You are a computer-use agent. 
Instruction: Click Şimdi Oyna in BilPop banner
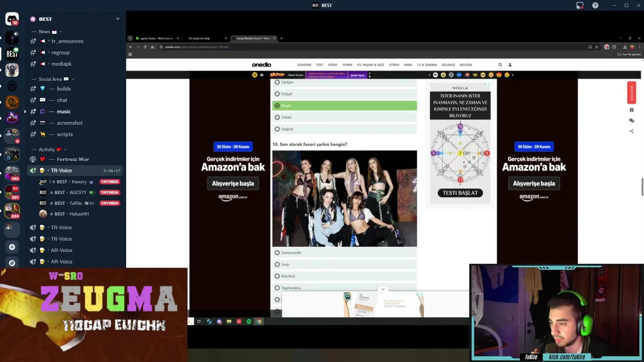(x=357, y=75)
